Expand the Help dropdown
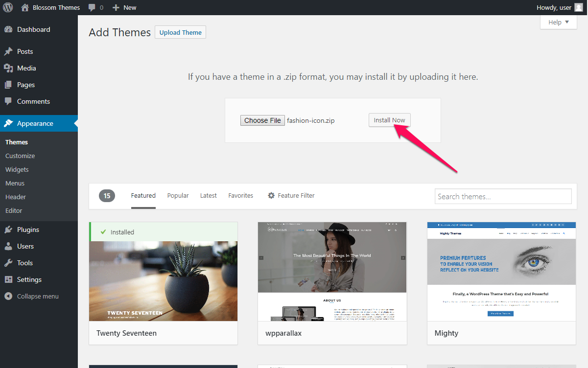 click(559, 22)
